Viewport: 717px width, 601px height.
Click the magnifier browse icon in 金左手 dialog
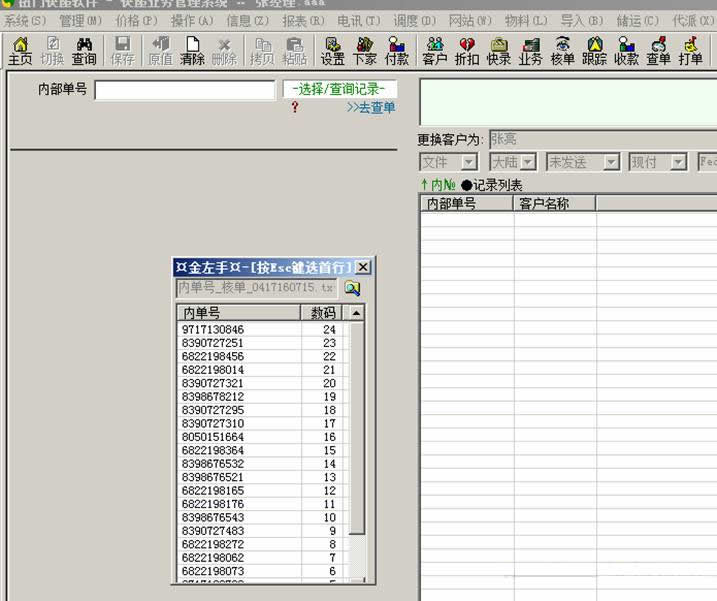coord(352,288)
